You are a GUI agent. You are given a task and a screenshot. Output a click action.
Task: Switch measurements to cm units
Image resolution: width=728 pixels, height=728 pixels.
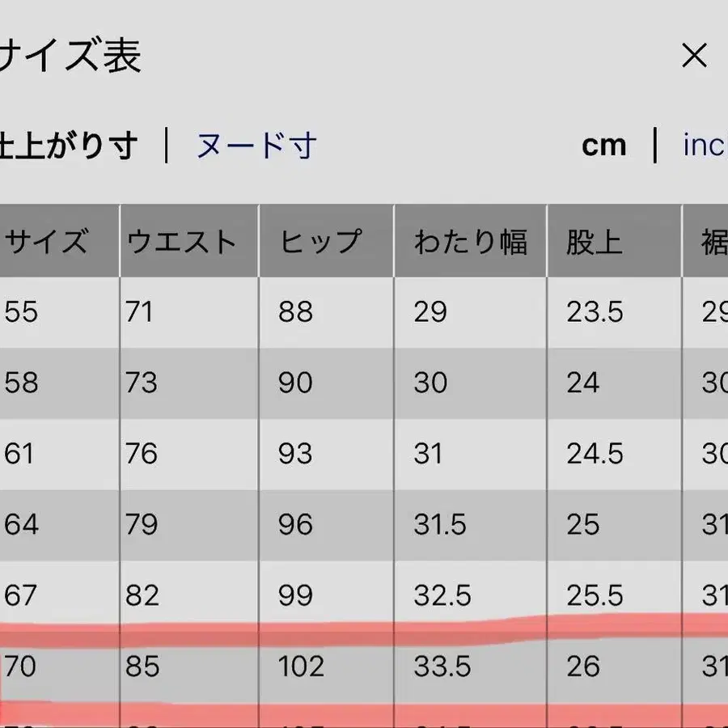[604, 144]
